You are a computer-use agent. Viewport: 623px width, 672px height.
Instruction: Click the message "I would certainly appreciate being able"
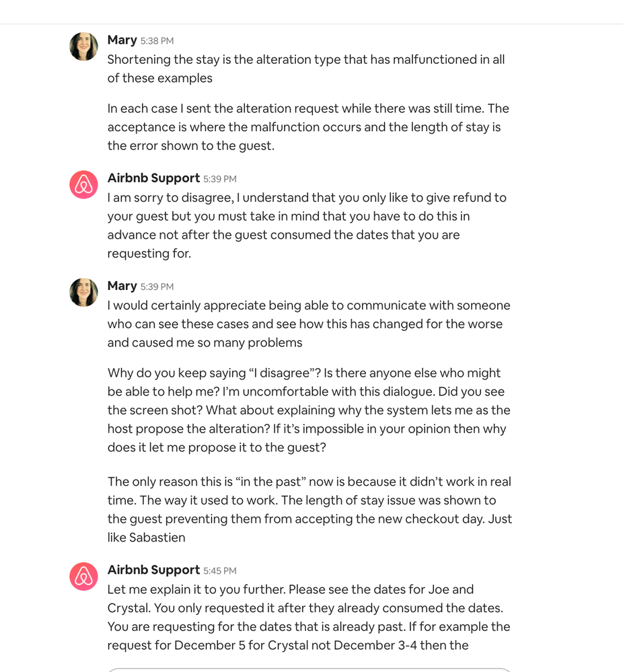tap(309, 324)
